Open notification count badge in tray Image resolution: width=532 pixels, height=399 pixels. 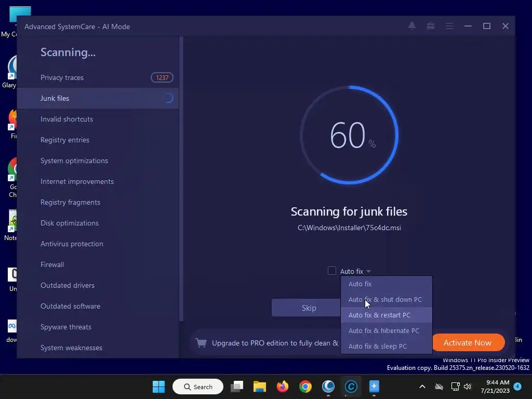[517, 386]
